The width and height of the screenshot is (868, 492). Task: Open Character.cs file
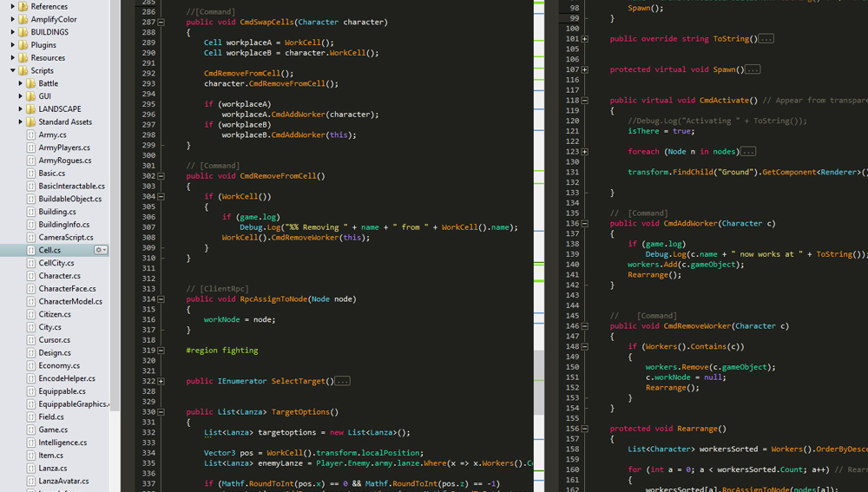coord(59,276)
